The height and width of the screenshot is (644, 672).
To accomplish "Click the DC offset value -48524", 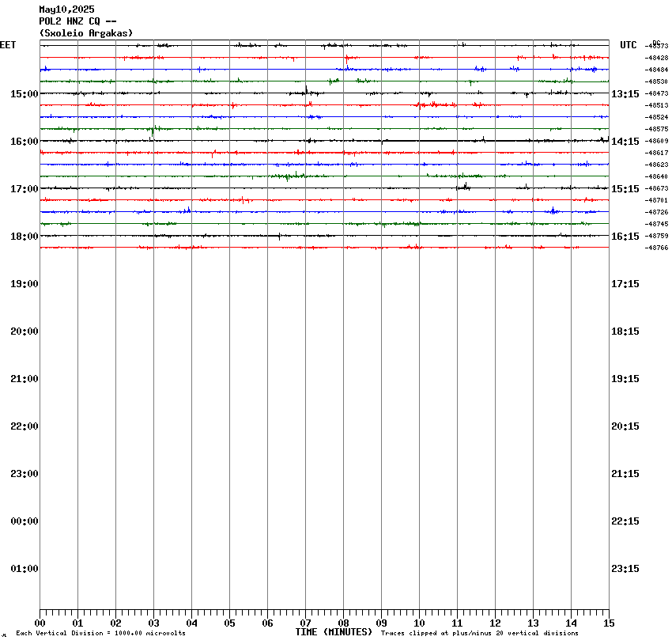I will coord(656,117).
